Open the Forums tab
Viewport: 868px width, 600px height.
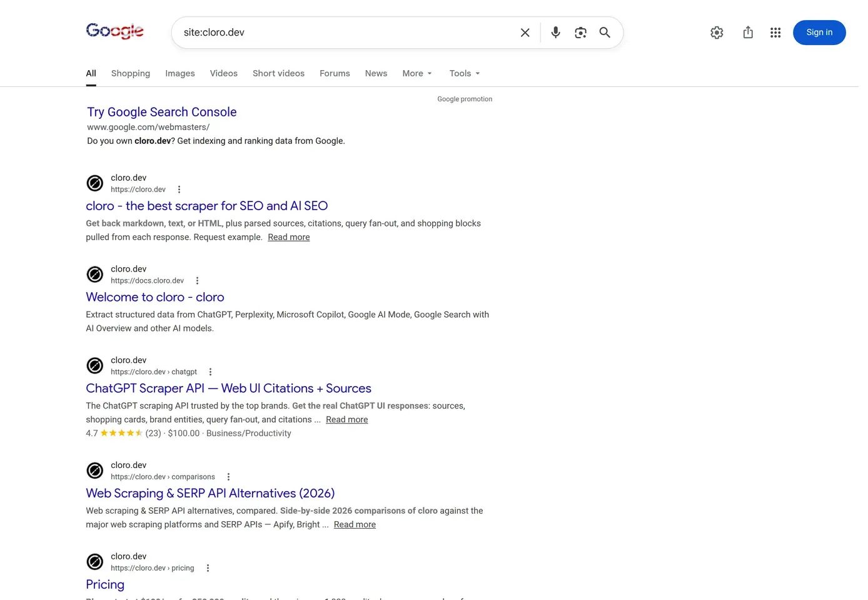pos(335,73)
